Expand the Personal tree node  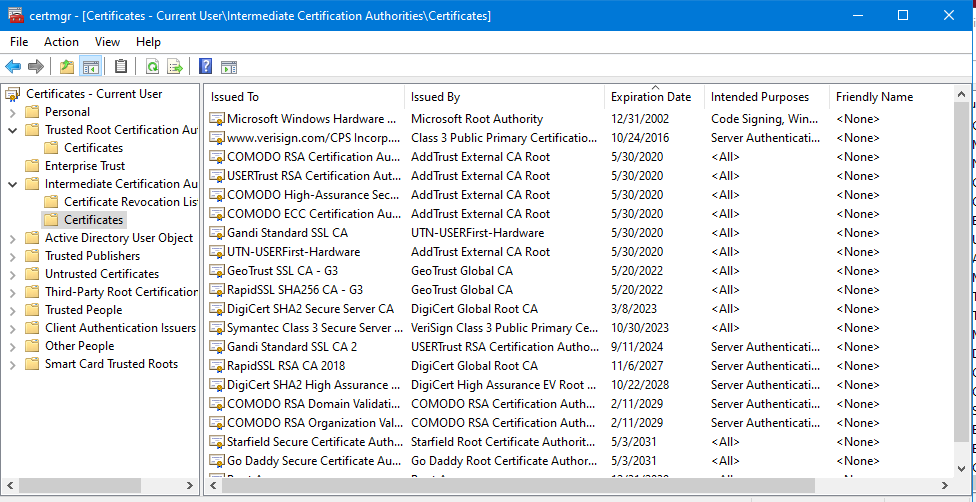point(12,113)
